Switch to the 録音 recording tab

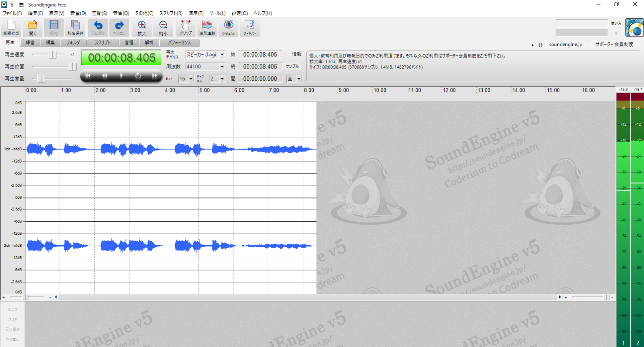click(30, 43)
